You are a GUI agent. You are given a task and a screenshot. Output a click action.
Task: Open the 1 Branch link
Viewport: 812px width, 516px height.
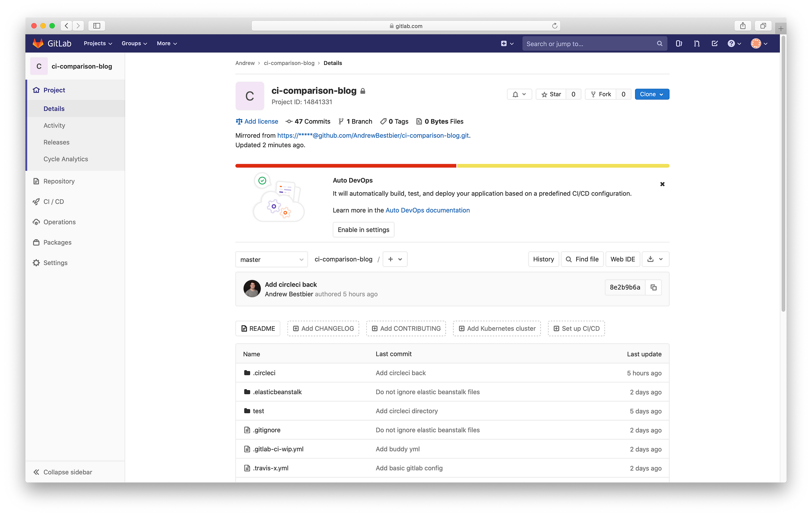(x=355, y=121)
